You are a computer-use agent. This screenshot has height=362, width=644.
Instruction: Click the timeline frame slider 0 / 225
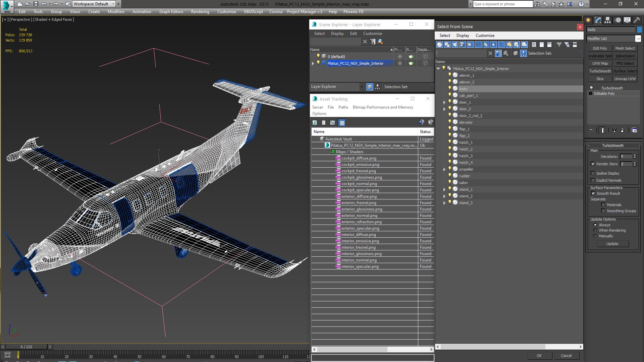pos(26,347)
